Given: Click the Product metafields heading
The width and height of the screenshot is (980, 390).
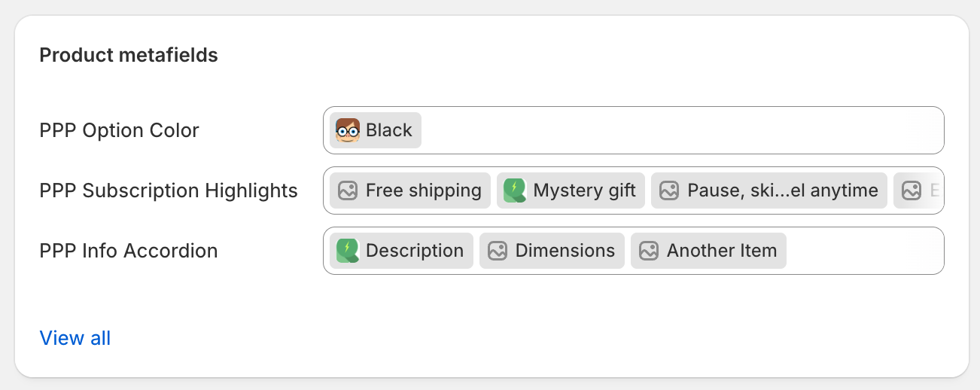Looking at the screenshot, I should point(129,55).
